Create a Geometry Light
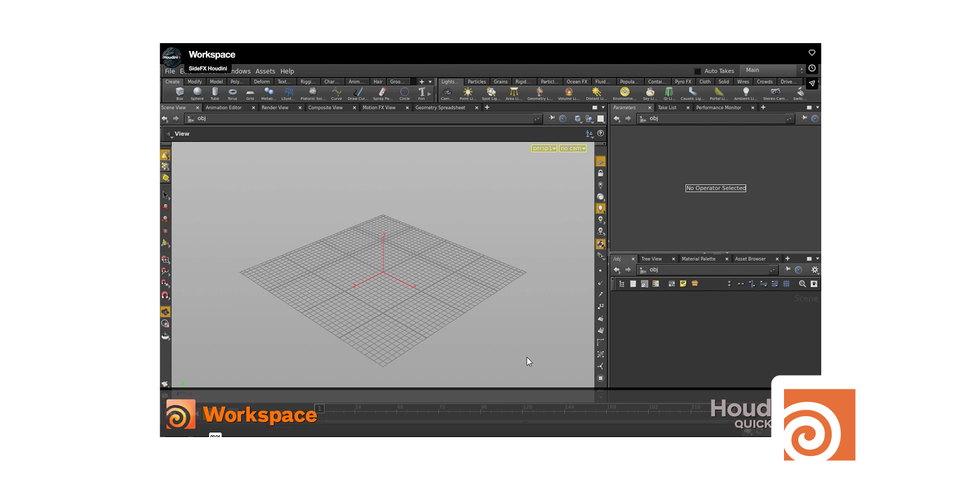 click(x=540, y=94)
